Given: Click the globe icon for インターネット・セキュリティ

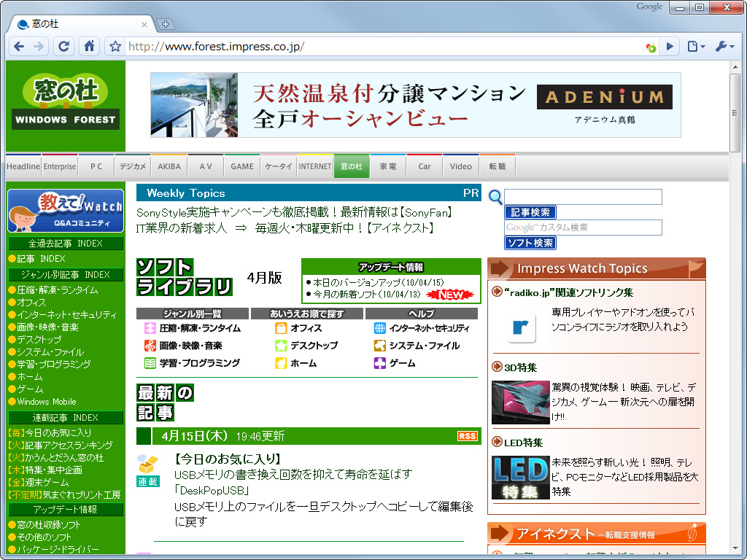Looking at the screenshot, I should pos(381,328).
